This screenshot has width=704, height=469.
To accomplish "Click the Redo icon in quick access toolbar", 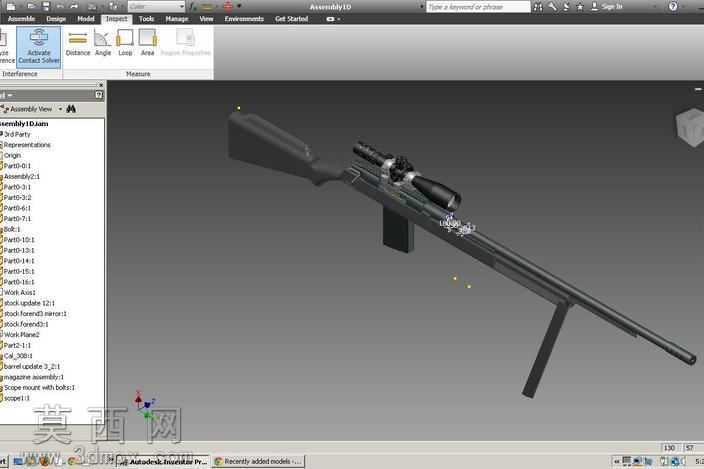I will coord(74,6).
